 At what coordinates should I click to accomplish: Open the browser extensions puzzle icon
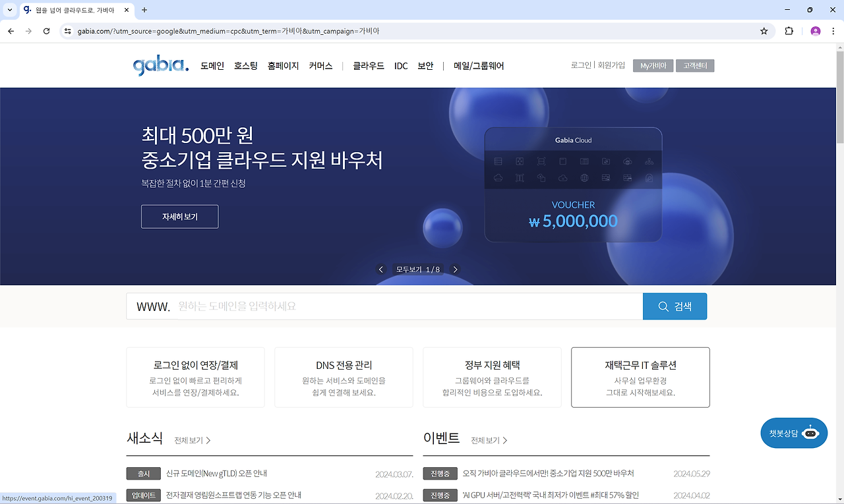pyautogui.click(x=789, y=31)
